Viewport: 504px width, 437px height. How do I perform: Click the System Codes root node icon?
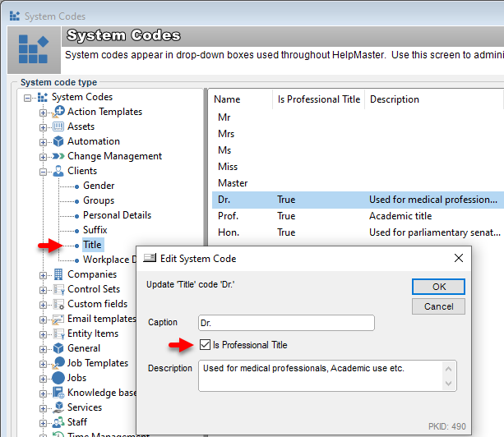point(43,97)
